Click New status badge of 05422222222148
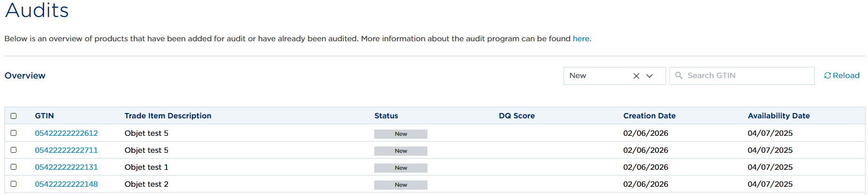Image resolution: width=868 pixels, height=195 pixels. point(401,185)
